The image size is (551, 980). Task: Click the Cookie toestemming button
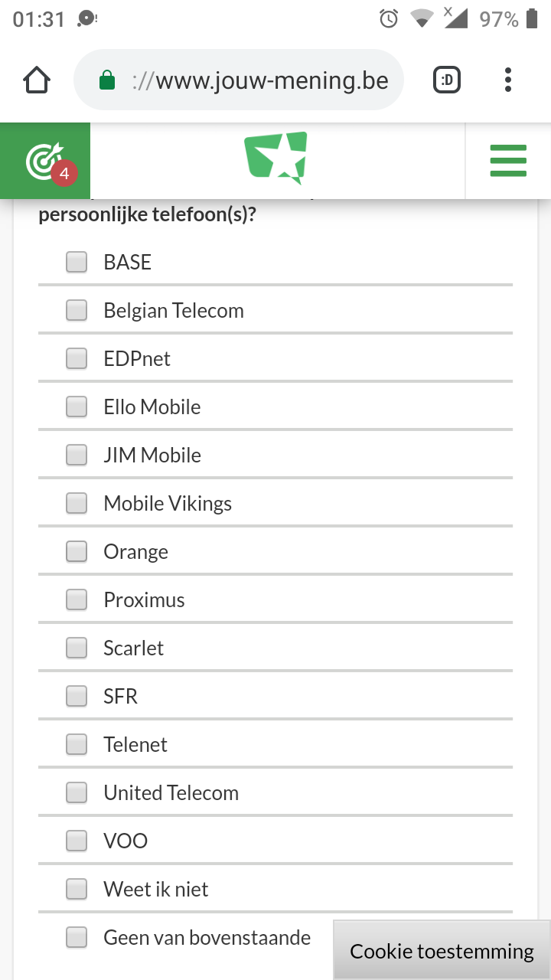[x=442, y=951]
